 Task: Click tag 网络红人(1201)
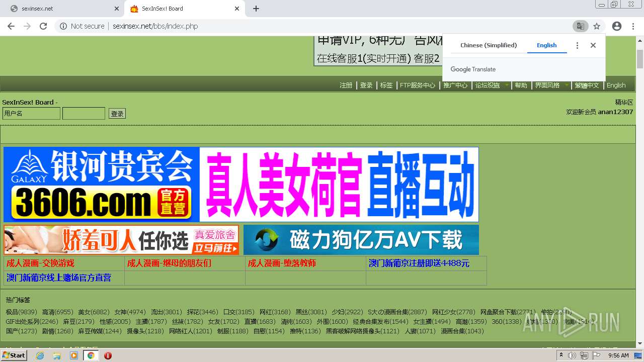(x=191, y=331)
